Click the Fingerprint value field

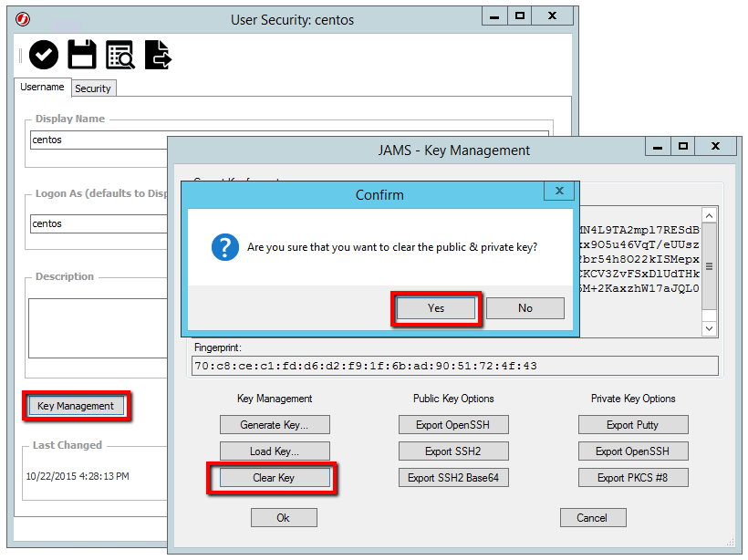455,366
